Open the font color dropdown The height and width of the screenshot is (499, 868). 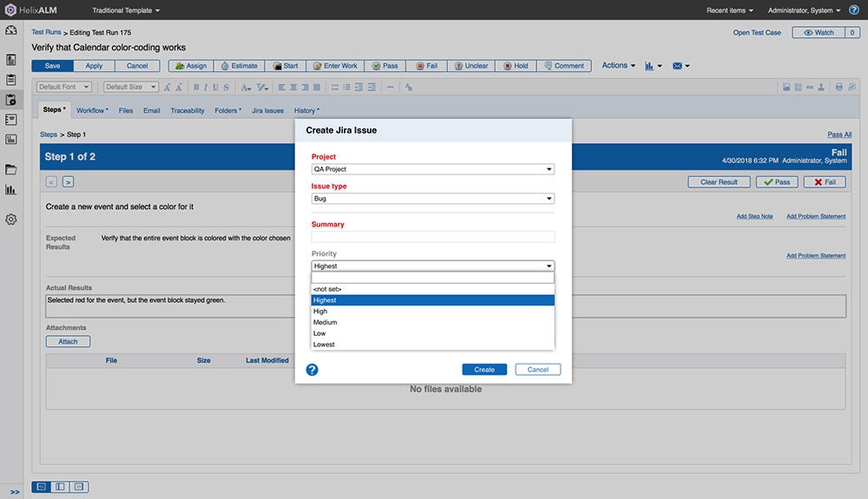click(x=246, y=88)
